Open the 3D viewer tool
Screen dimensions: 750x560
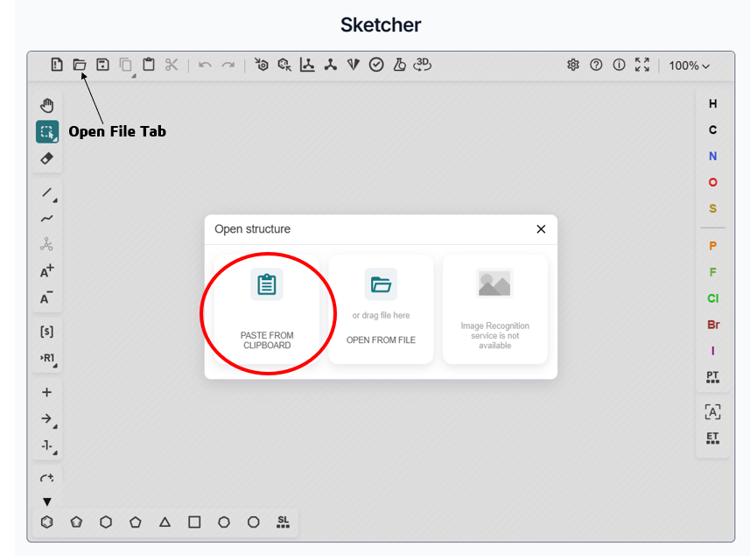[x=422, y=65]
